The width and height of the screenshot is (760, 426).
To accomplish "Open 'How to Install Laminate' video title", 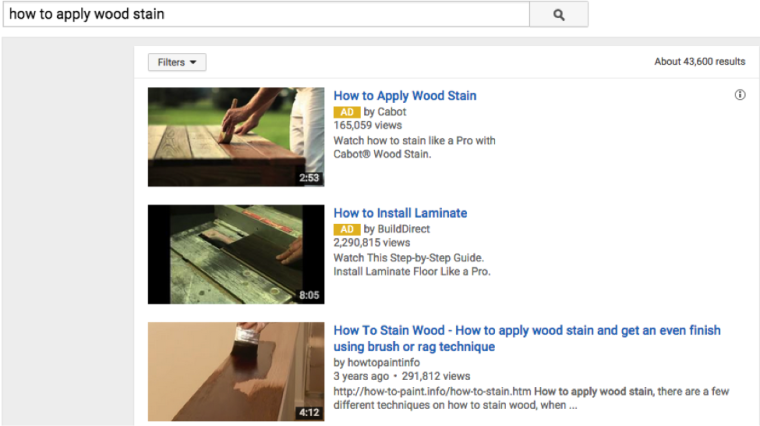I will 400,213.
